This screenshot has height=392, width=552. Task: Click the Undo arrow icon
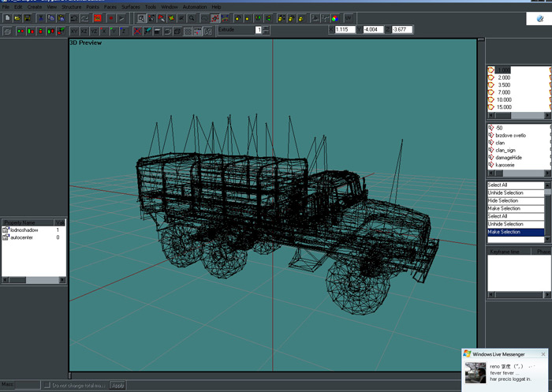click(74, 17)
